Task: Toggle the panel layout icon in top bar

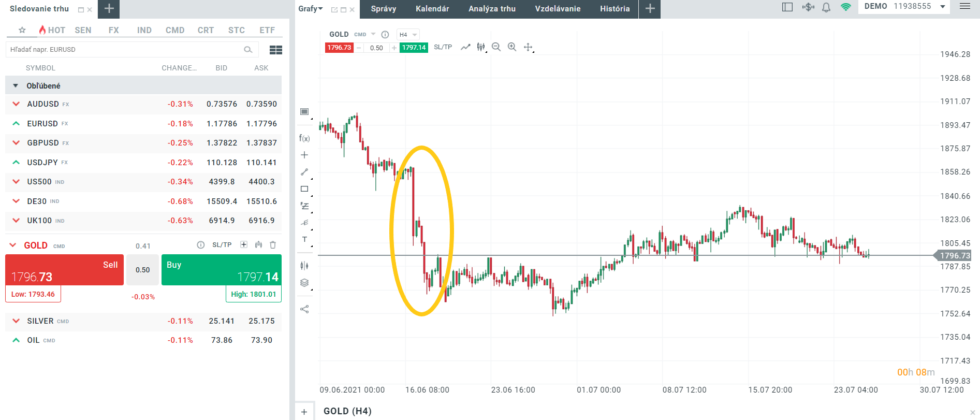Action: pyautogui.click(x=787, y=7)
